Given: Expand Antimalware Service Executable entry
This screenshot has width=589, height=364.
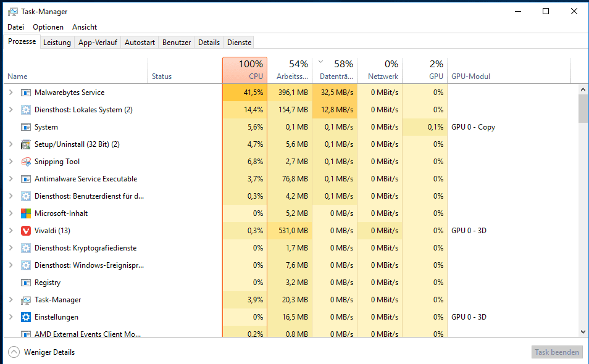Looking at the screenshot, I should point(11,179).
